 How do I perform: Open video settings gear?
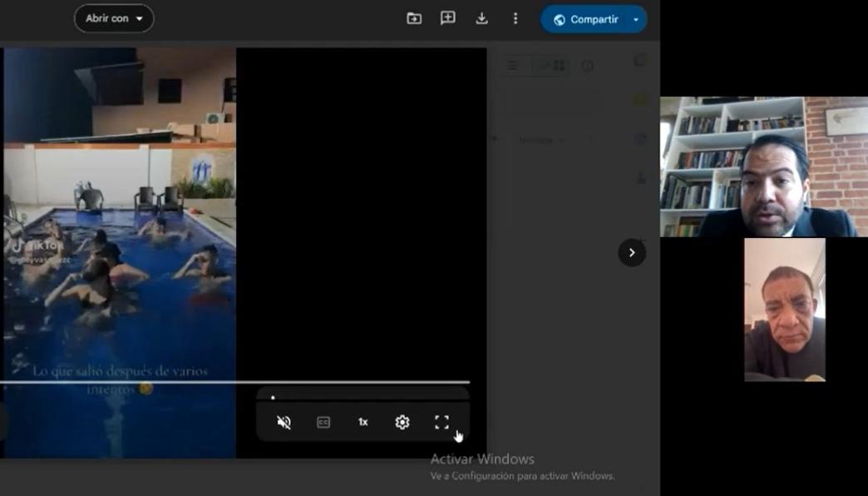tap(402, 422)
